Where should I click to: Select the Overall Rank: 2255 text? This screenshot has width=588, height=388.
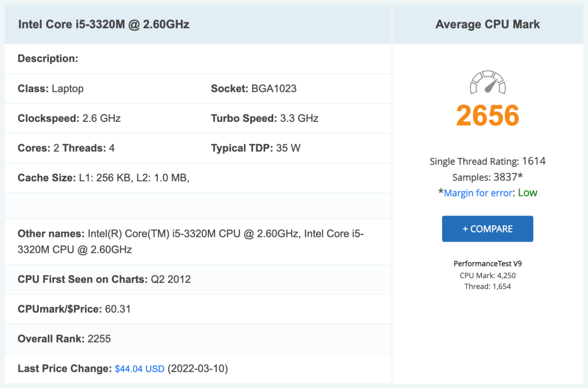pyautogui.click(x=64, y=339)
